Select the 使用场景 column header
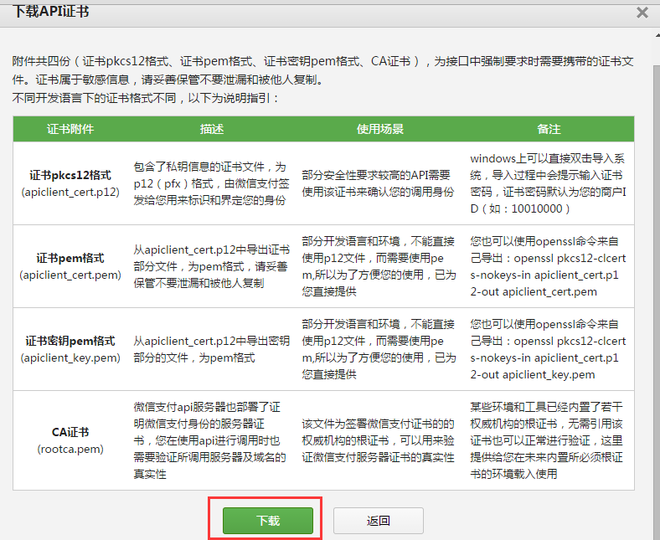 pyautogui.click(x=380, y=129)
